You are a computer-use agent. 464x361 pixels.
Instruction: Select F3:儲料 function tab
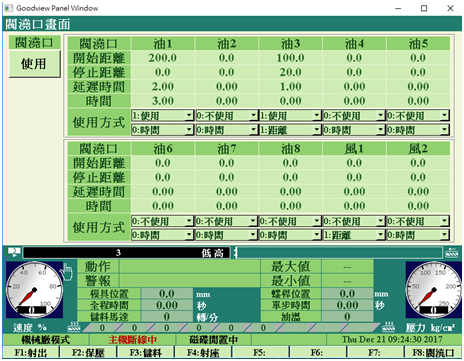coord(146,352)
